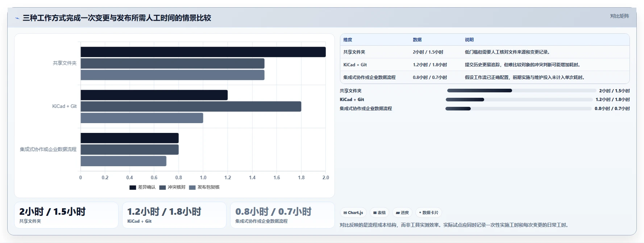Screen dimensions: 644x243
Task: Click the footnote starting 对比反映的是流程成本结构
Action: (x=454, y=225)
